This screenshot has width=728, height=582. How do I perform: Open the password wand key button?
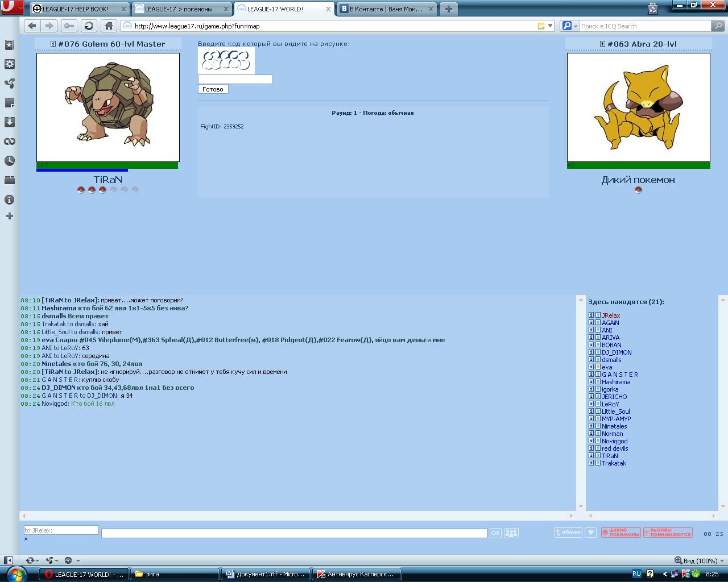(x=69, y=26)
